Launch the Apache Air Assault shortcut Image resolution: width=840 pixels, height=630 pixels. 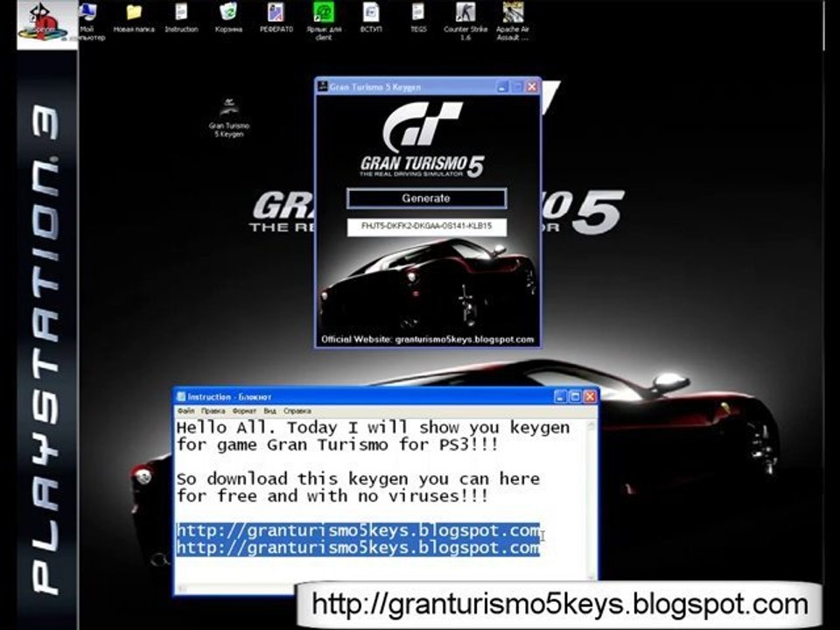coord(513,21)
